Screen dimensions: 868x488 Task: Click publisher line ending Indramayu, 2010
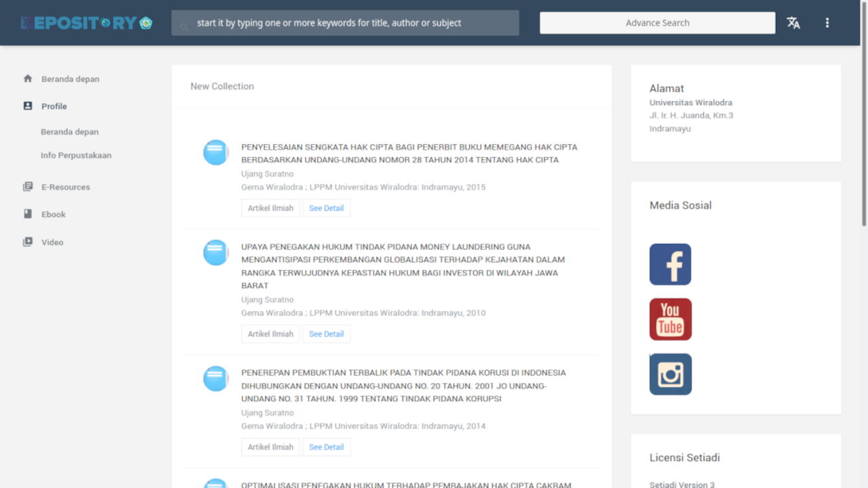click(363, 313)
